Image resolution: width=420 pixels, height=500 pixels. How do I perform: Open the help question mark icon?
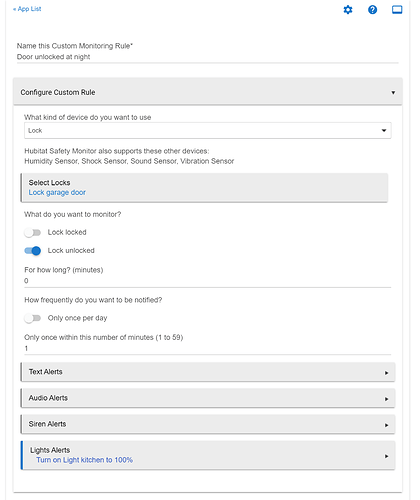tap(372, 10)
